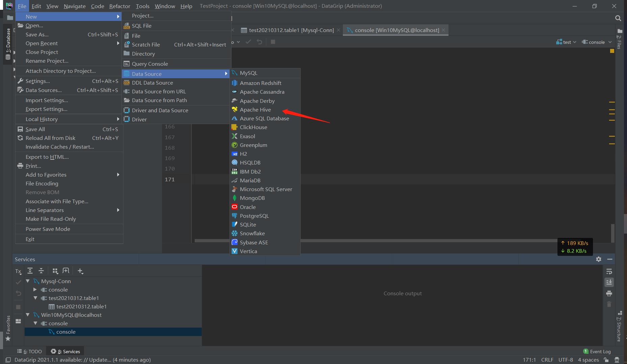627x364 pixels.
Task: Expand Line Separators submenu
Action: [69, 210]
